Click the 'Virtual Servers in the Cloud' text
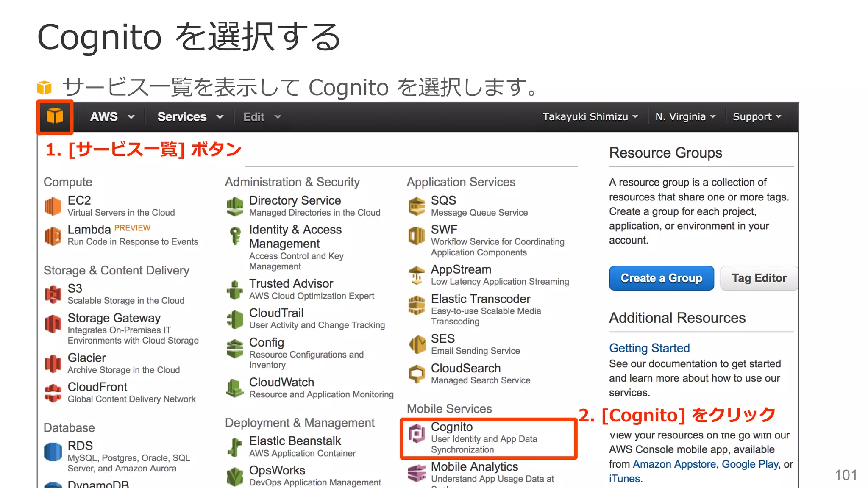 (x=121, y=213)
